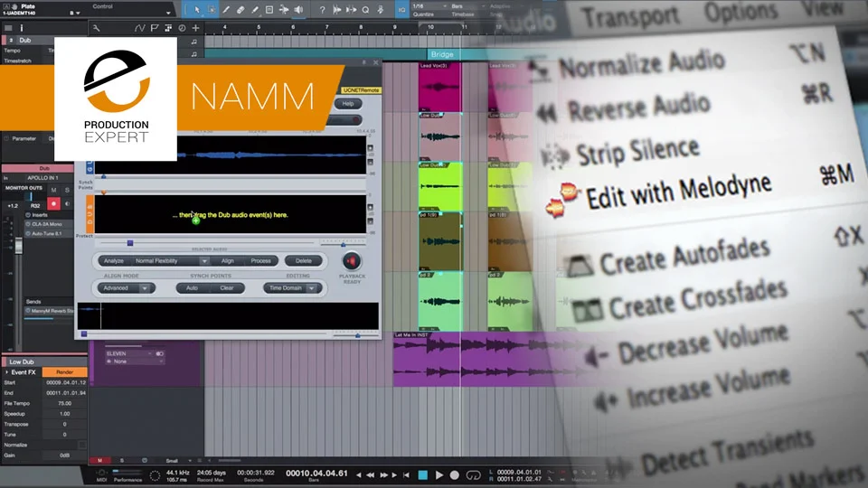
Task: Expand the Event FX section
Action: click(x=7, y=372)
